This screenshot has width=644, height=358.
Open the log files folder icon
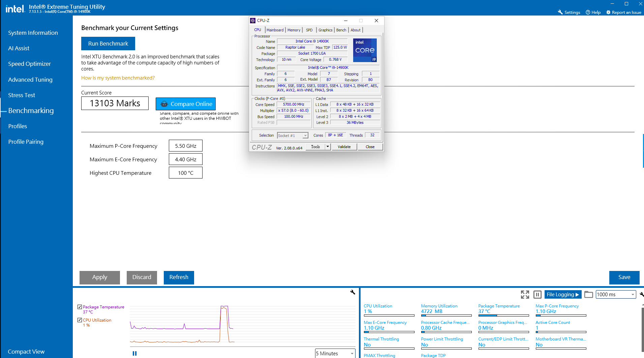tap(588, 295)
